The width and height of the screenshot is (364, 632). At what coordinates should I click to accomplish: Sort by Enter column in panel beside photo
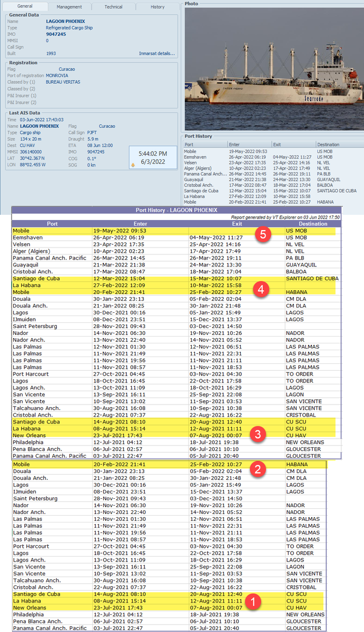(x=249, y=144)
